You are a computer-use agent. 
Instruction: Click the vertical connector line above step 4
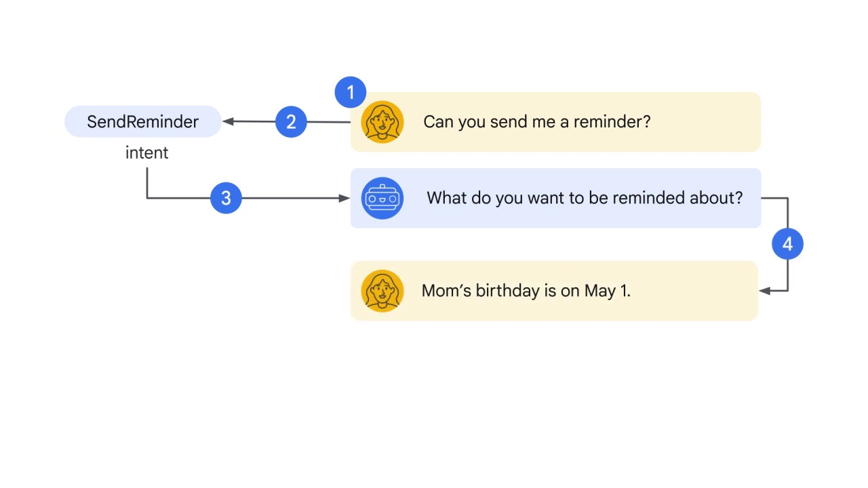pos(787,213)
